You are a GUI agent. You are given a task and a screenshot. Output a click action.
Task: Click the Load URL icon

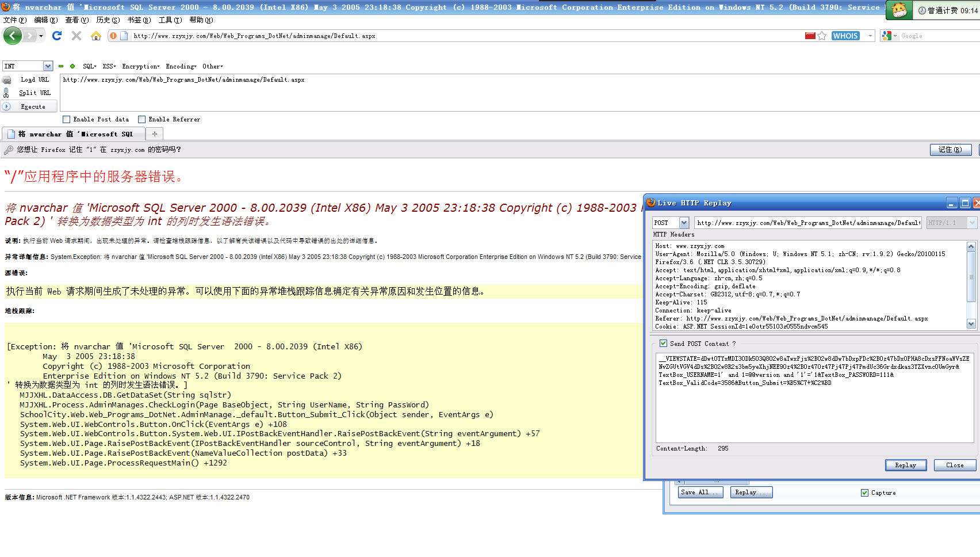(x=7, y=80)
